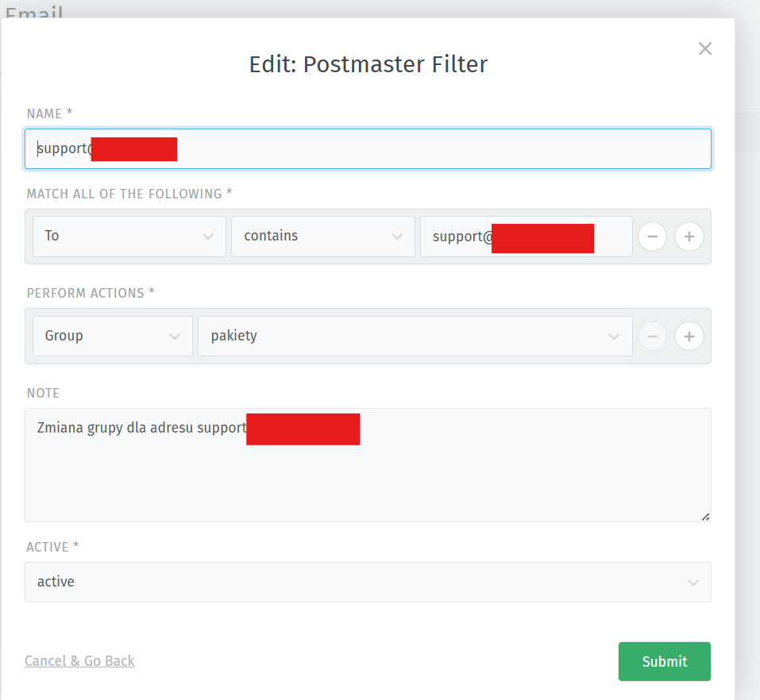
Task: Click the minus icon beside the pakiety action
Action: tap(652, 337)
